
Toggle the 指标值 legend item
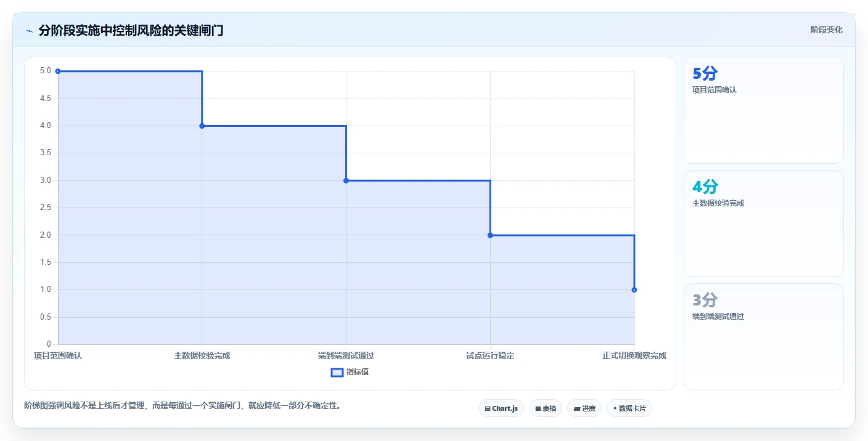point(350,372)
